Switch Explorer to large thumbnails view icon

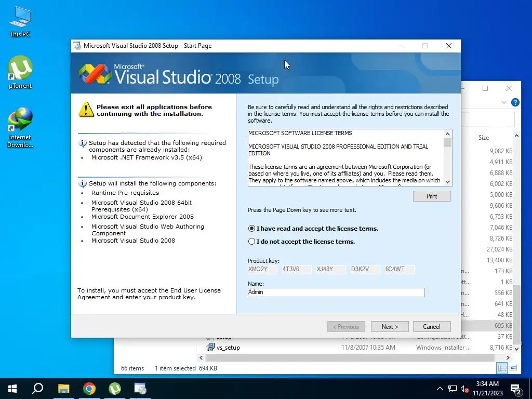513,368
